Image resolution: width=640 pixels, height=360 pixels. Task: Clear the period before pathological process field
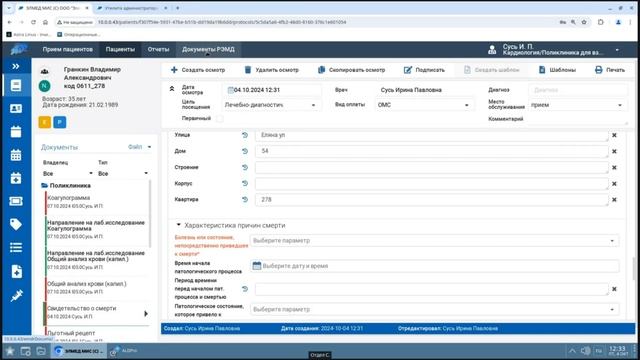[x=614, y=289]
